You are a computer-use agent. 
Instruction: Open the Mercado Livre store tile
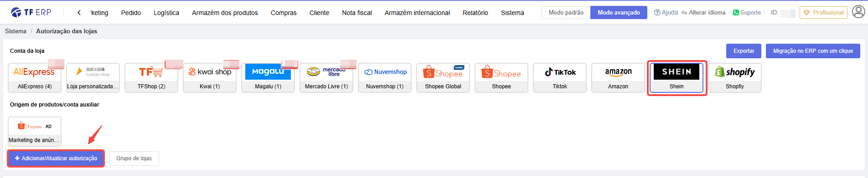click(x=326, y=78)
